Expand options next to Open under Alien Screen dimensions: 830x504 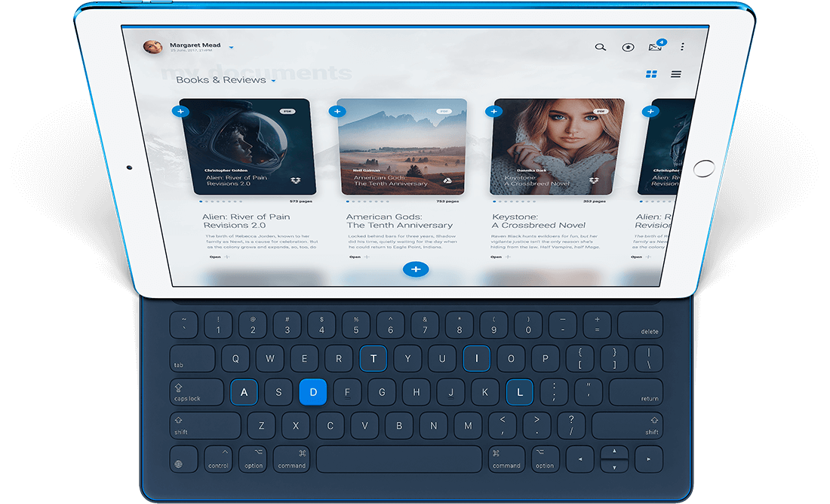click(226, 257)
